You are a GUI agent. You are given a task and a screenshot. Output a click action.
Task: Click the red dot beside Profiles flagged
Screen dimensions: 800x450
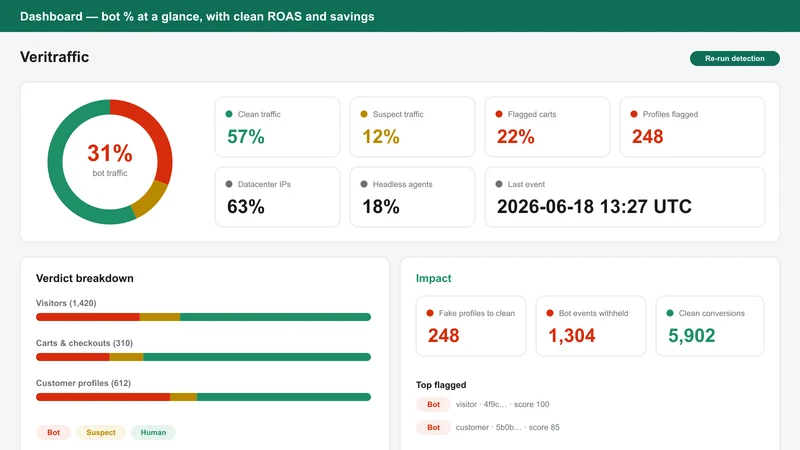(634, 114)
